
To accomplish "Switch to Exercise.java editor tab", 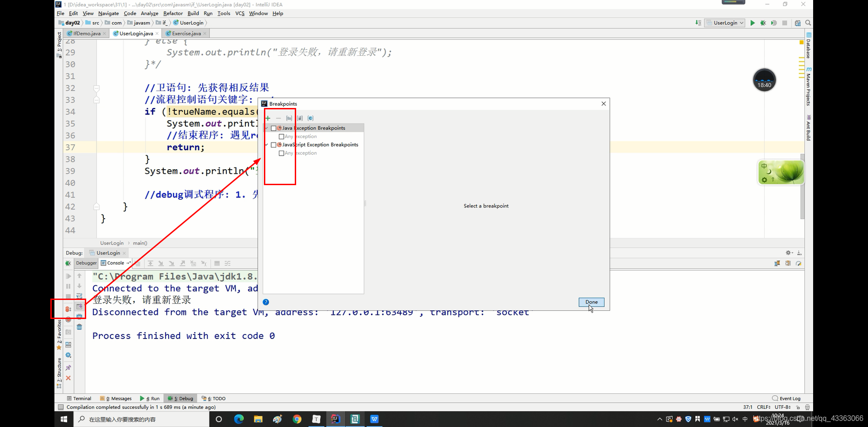I will click(x=186, y=34).
